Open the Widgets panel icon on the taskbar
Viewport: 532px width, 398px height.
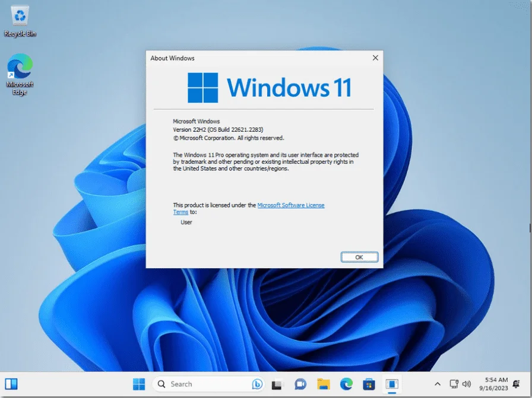click(11, 384)
